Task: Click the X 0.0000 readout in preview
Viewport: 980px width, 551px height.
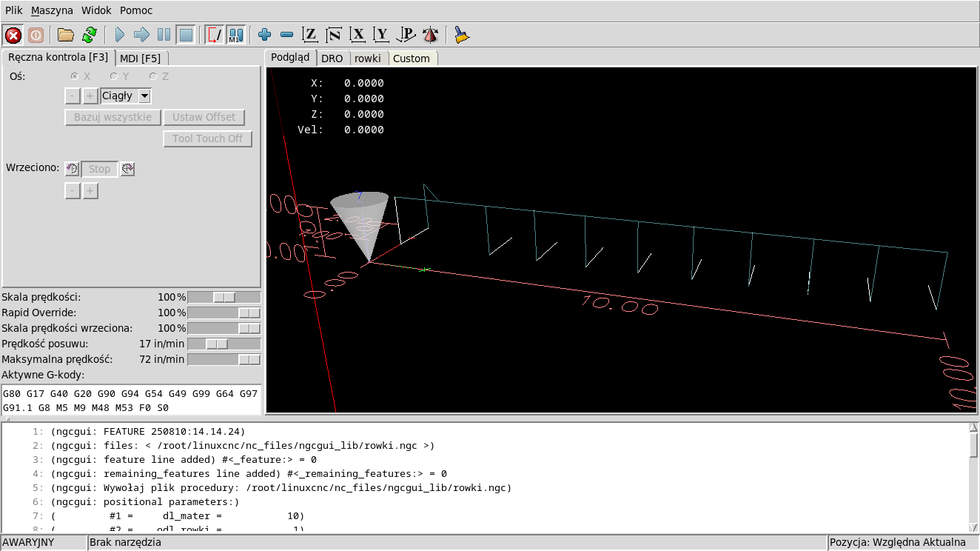Action: pos(347,83)
